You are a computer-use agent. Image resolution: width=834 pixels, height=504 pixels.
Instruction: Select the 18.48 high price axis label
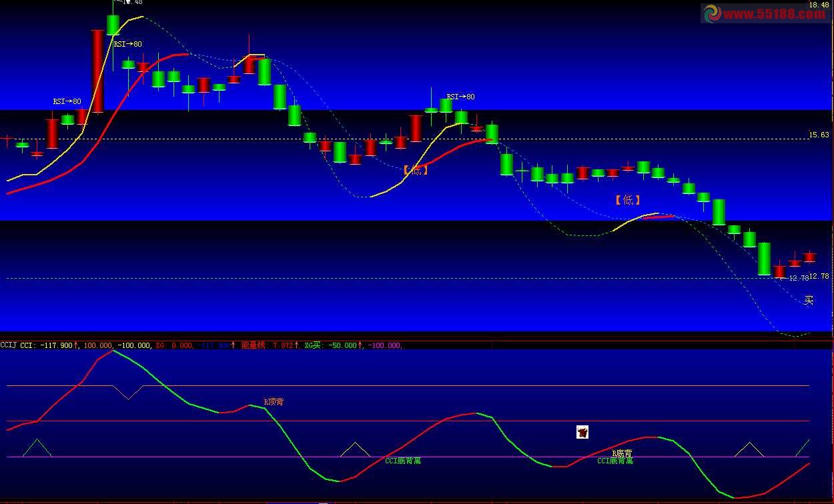[819, 5]
